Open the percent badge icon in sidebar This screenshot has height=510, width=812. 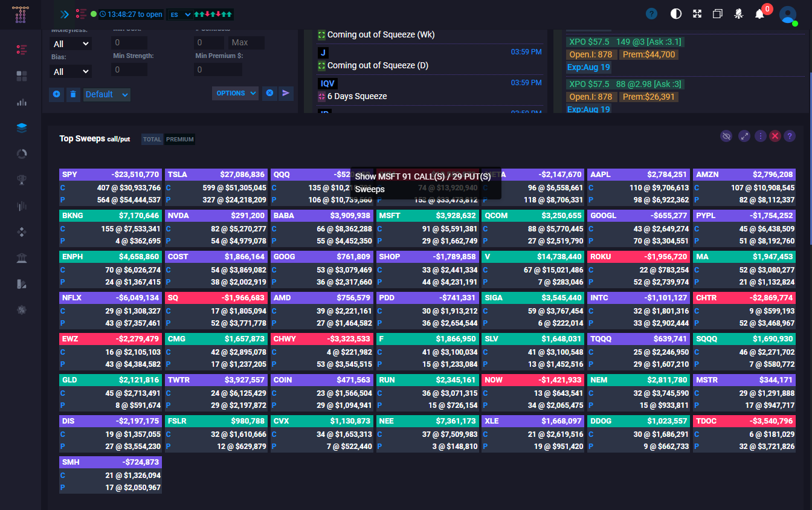pos(22,310)
